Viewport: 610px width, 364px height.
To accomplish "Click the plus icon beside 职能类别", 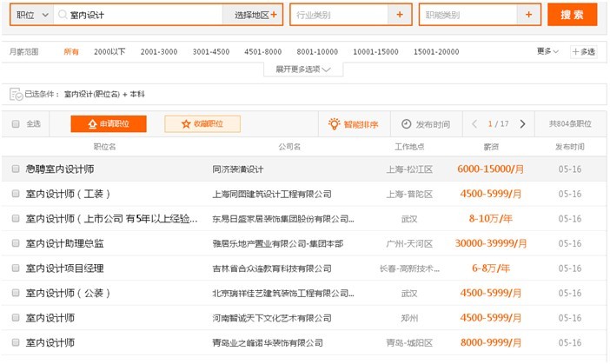I will [x=527, y=15].
